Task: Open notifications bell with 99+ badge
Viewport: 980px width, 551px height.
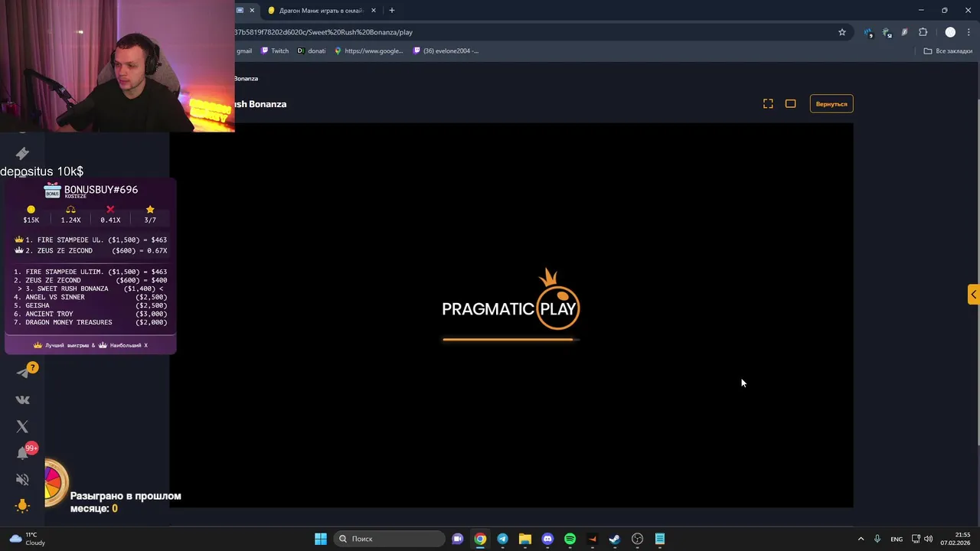Action: point(22,453)
